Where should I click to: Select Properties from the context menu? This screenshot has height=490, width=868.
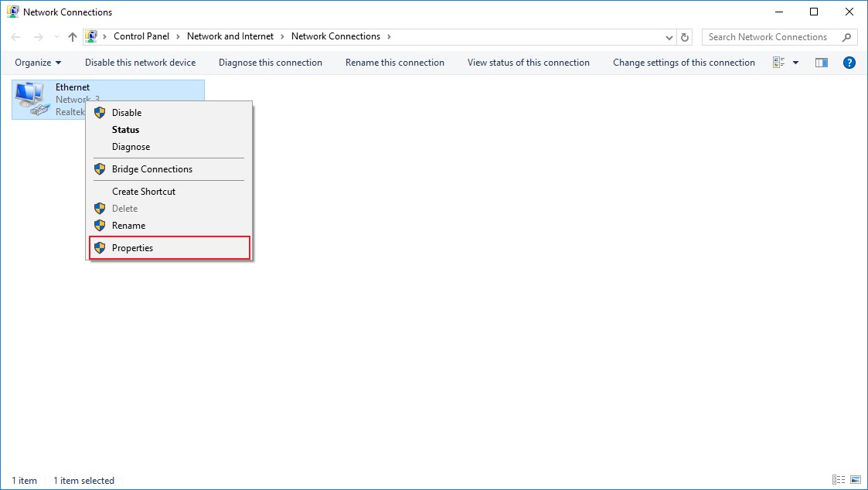pyautogui.click(x=133, y=247)
